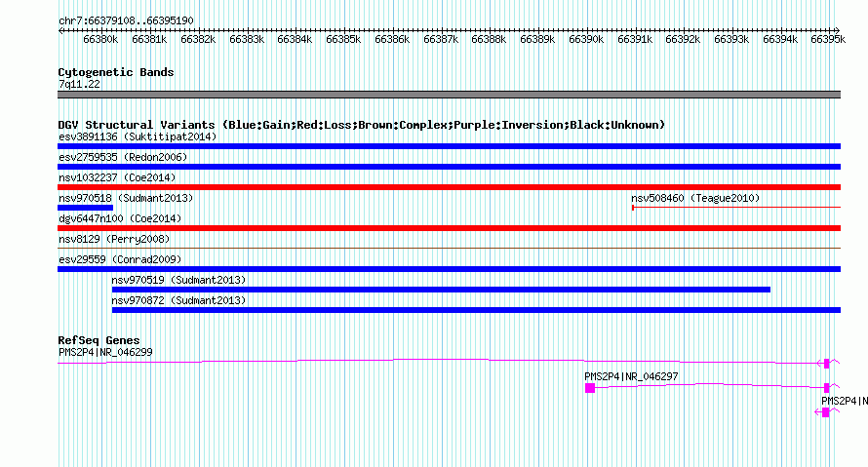Click the esv3891136 (Suktitipat2014) blue gain bar
Screen dimensions: 868x467
click(449, 146)
